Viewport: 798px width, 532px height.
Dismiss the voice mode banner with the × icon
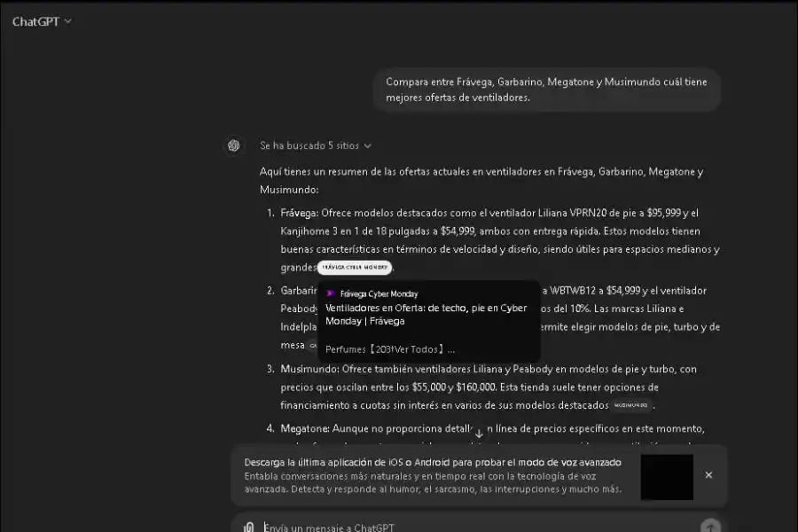(x=708, y=475)
